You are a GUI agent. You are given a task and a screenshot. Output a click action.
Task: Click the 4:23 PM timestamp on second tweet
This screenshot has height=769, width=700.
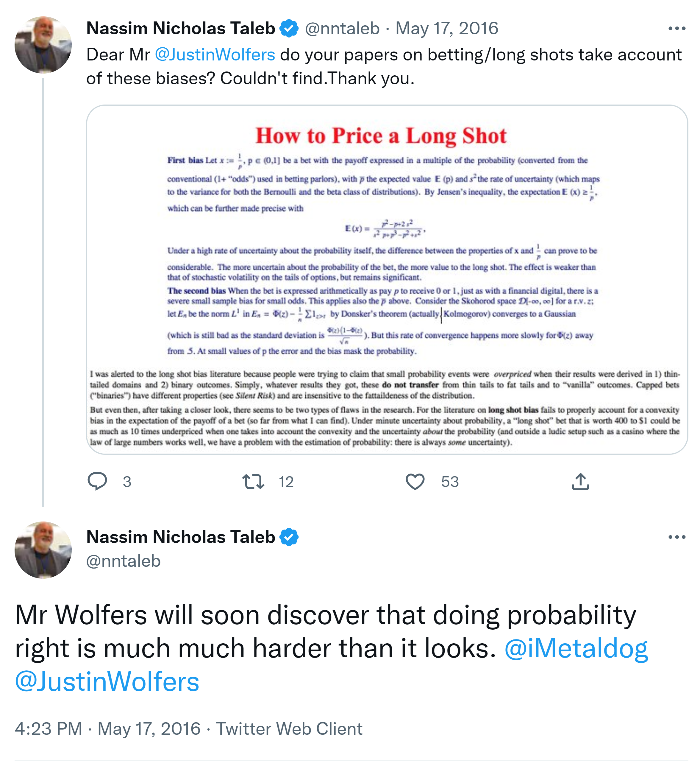(49, 729)
